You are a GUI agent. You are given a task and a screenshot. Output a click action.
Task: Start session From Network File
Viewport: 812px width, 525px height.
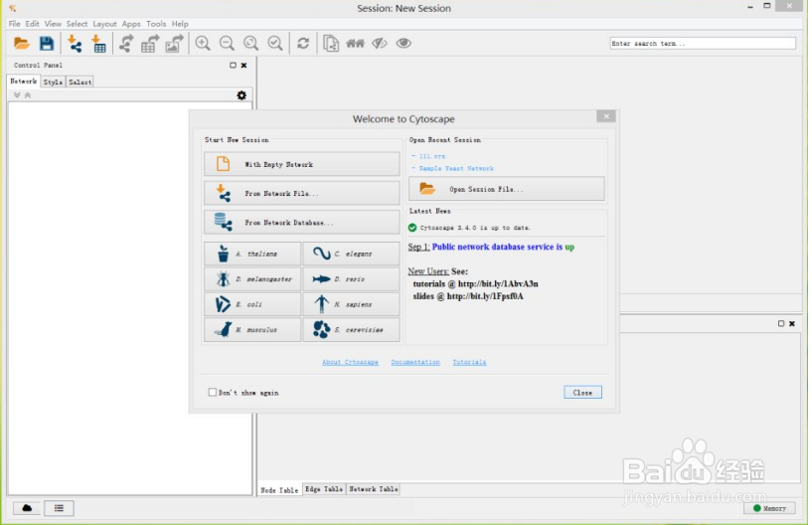302,193
